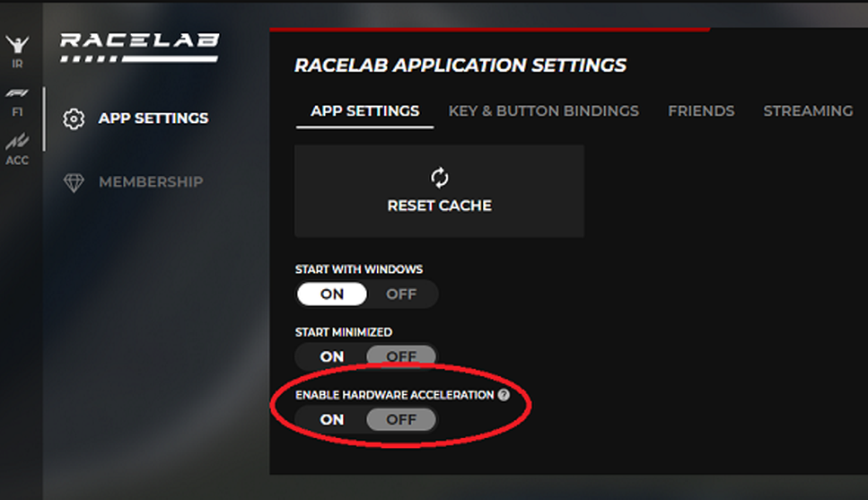The image size is (868, 500).
Task: Enable hardware acceleration with ON
Action: (332, 419)
